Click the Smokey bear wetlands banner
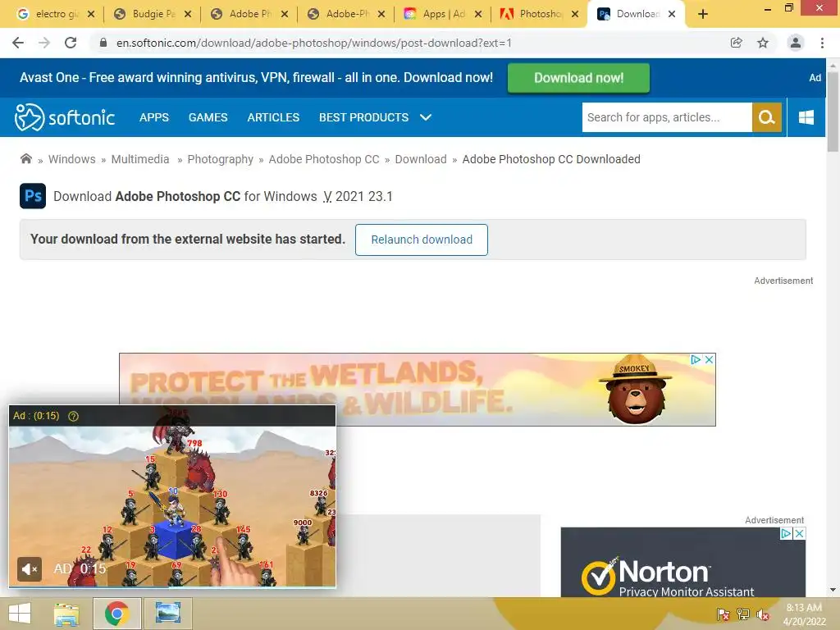 pyautogui.click(x=418, y=390)
